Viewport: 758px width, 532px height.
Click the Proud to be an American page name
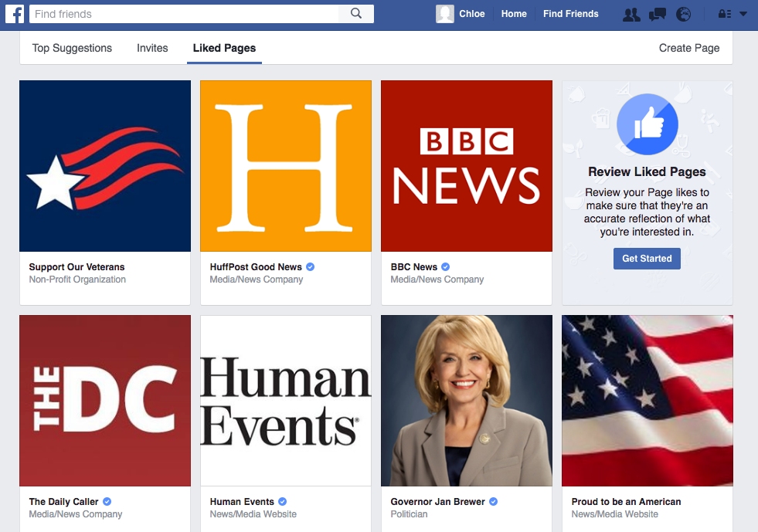coord(626,502)
